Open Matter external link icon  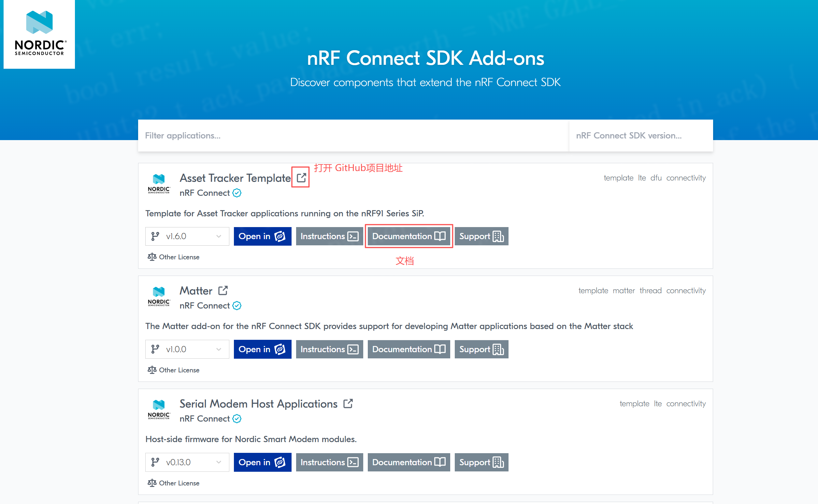(223, 290)
